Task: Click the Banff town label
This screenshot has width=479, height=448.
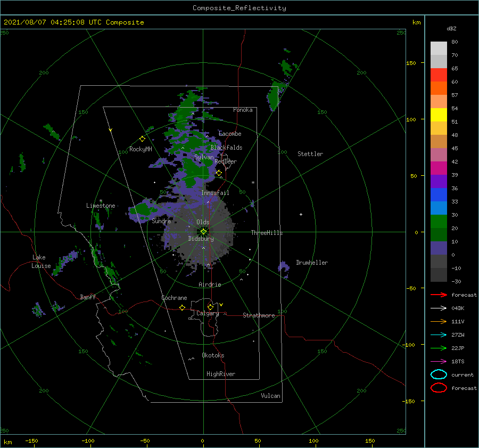Action: point(88,297)
